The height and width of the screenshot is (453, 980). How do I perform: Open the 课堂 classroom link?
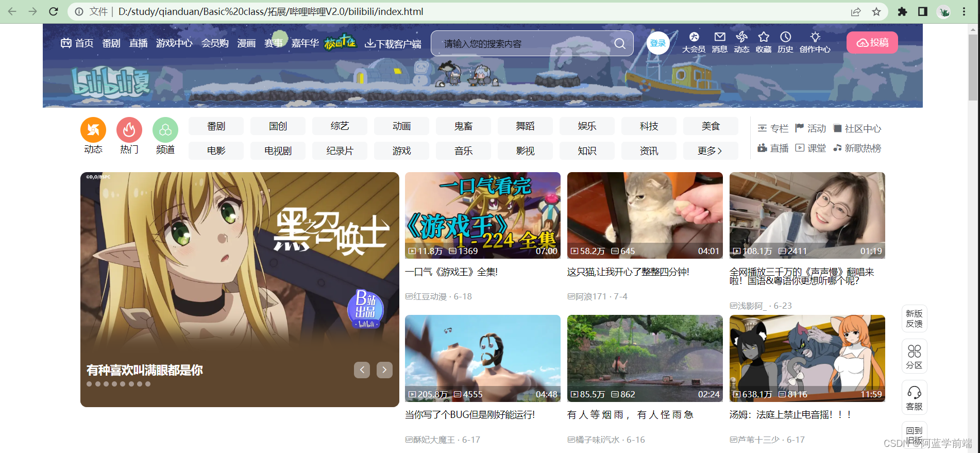click(810, 148)
